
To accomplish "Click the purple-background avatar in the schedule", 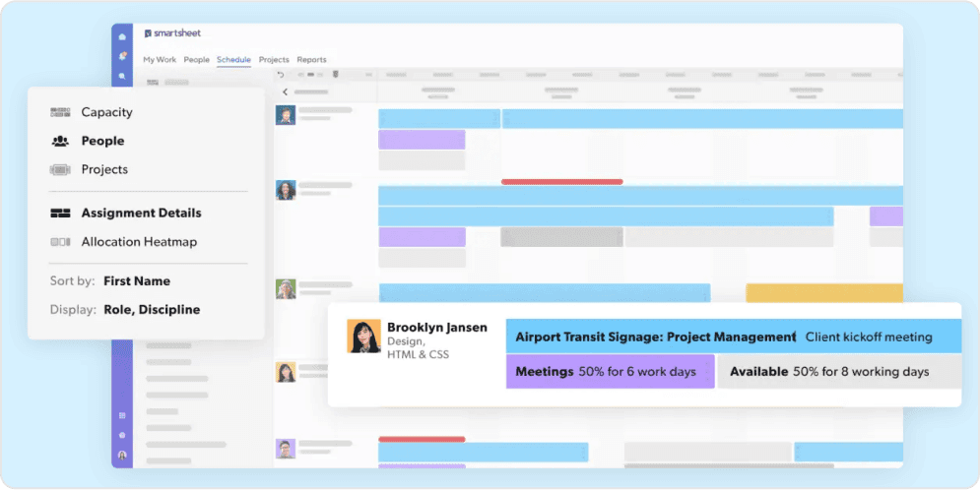I will pos(286,449).
